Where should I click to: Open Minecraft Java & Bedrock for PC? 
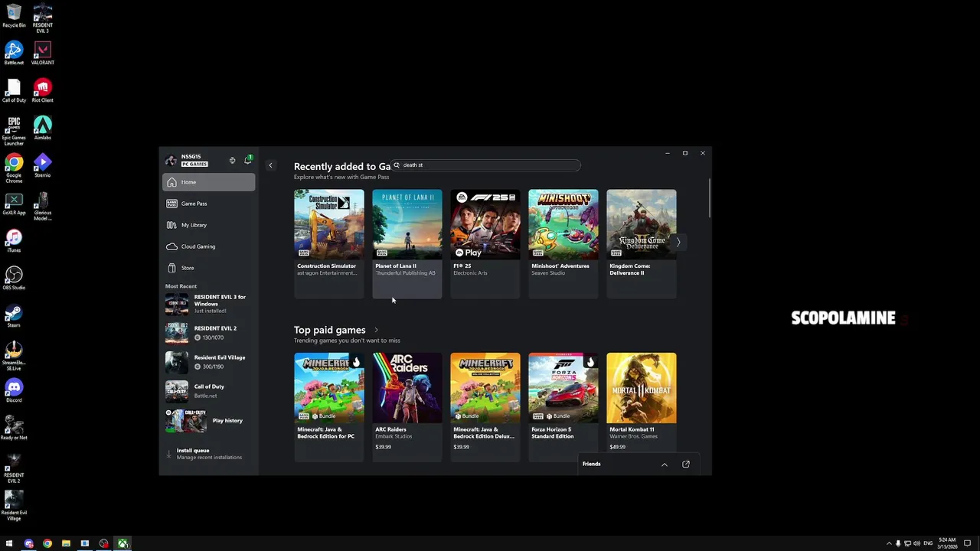328,407
